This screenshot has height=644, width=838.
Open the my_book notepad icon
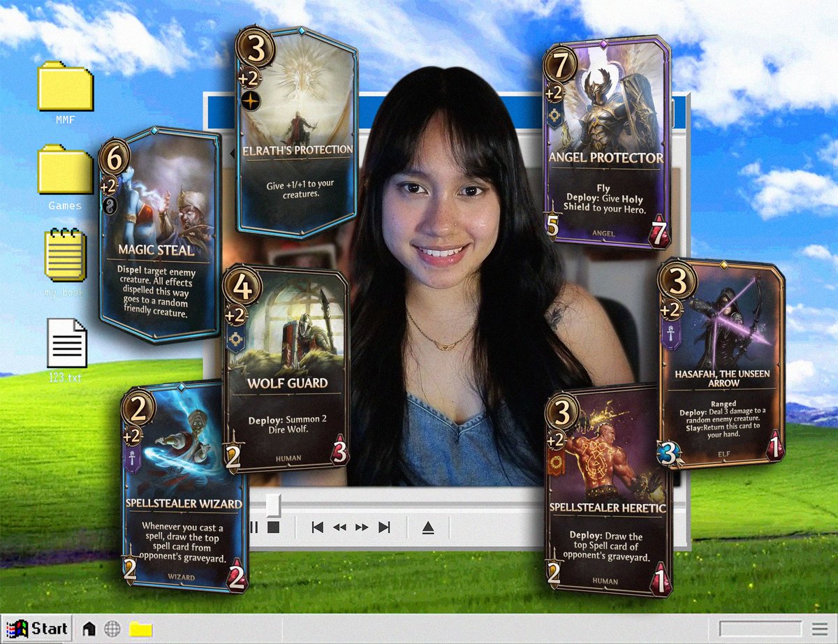point(65,254)
